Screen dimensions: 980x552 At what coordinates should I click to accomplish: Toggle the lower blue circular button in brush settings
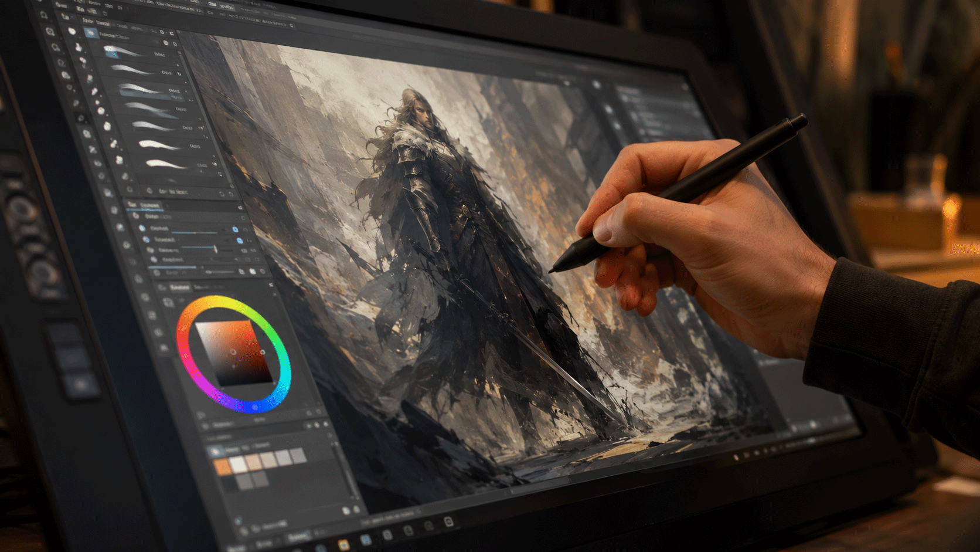(x=240, y=241)
